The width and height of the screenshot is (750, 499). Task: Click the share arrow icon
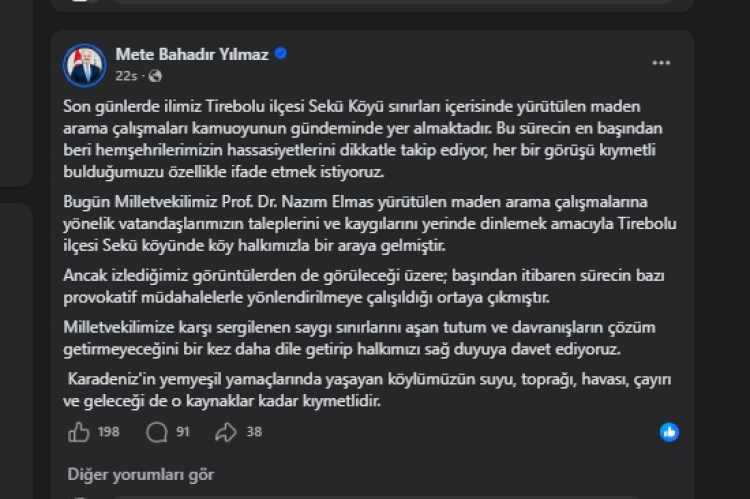[225, 432]
